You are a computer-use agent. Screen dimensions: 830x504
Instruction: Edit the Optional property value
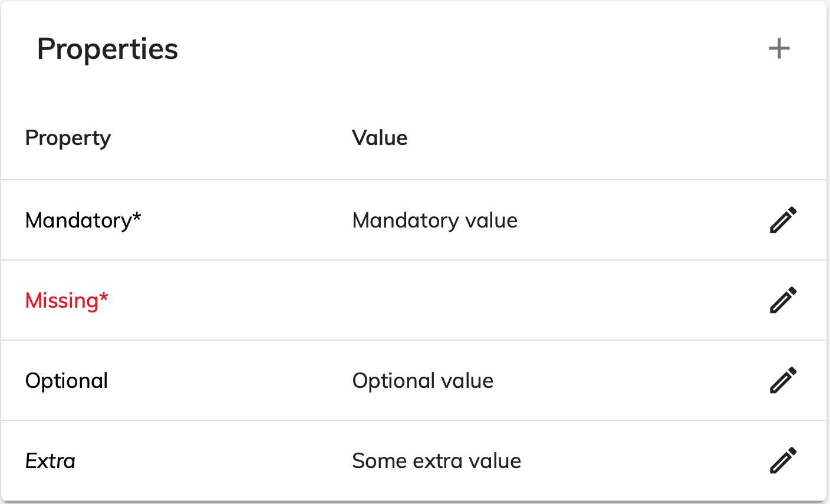(783, 380)
